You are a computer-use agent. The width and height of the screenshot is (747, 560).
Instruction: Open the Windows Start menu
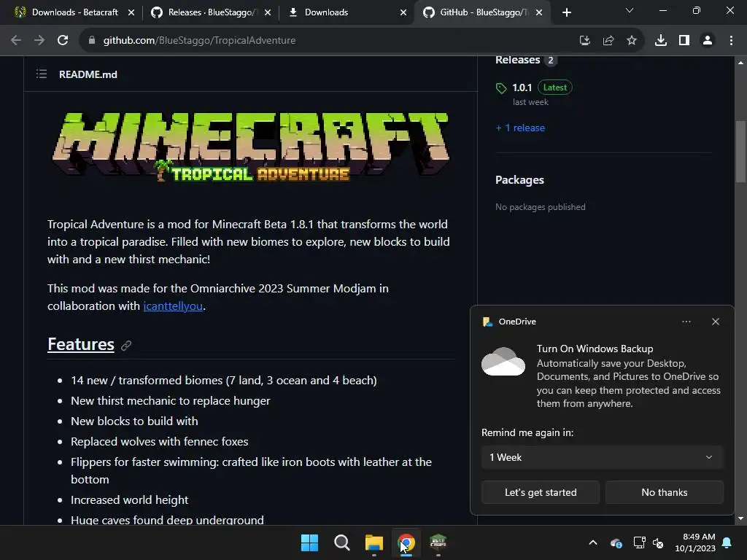(309, 542)
